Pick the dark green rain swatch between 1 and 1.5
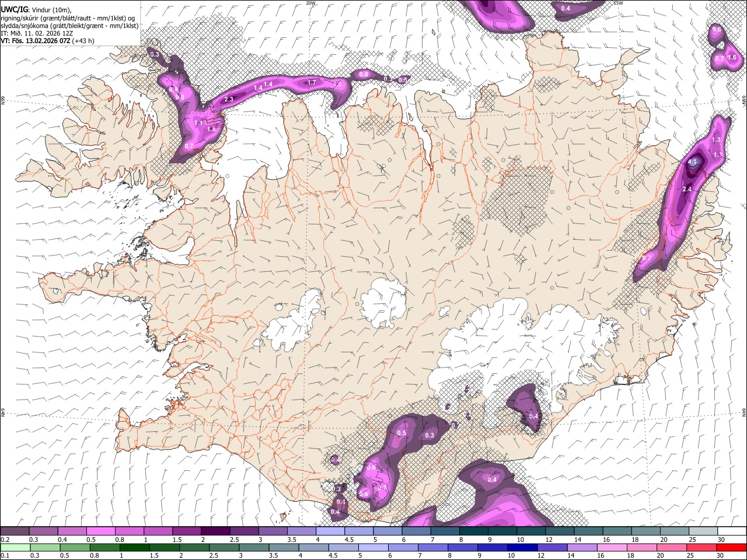 coord(135,547)
